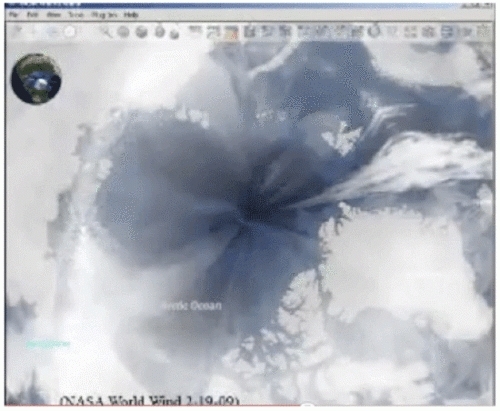Image resolution: width=500 pixels, height=411 pixels.
Task: Click the orange-tinted square layer icon
Action: 231,32
